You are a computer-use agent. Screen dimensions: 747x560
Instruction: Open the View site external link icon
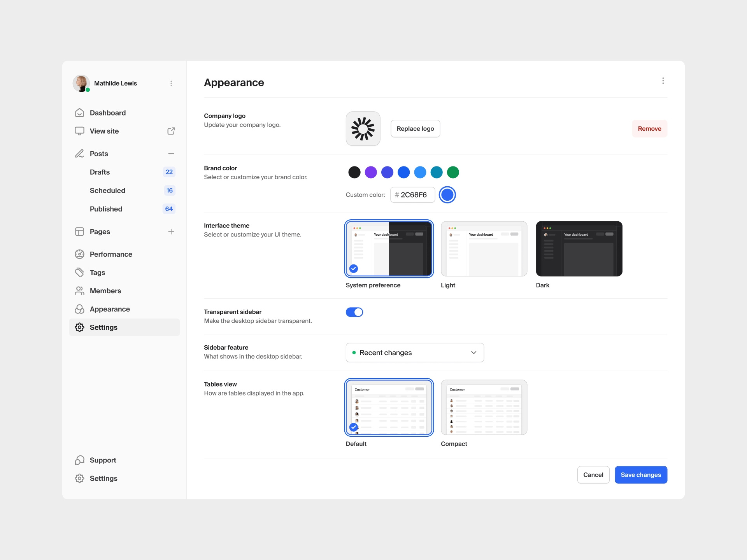(171, 131)
